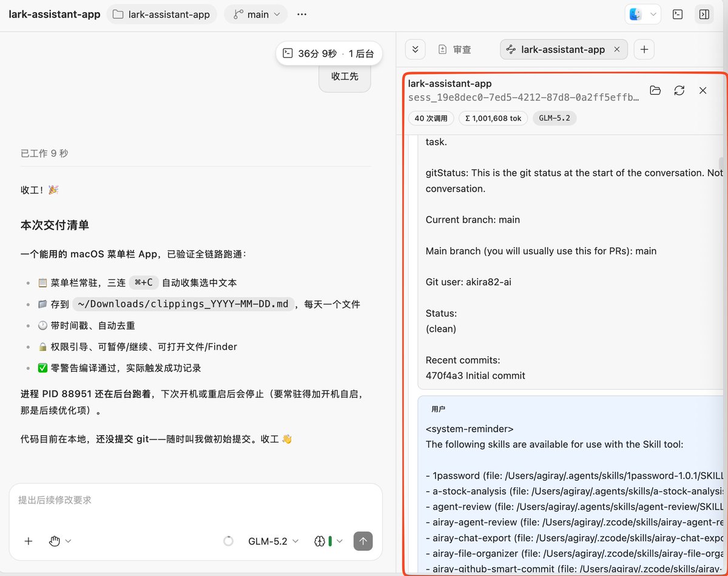The width and height of the screenshot is (728, 576).
Task: Click the 本次交付清单 heading
Action: pyautogui.click(x=55, y=225)
